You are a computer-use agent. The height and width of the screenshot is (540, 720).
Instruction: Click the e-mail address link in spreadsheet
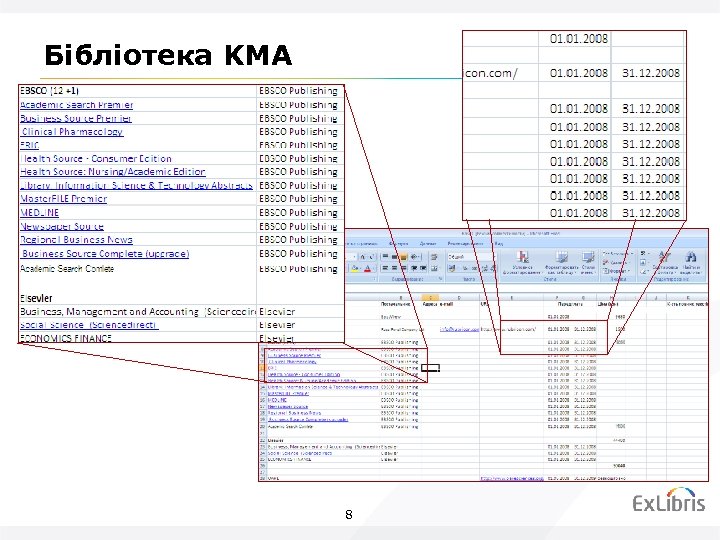pos(459,329)
